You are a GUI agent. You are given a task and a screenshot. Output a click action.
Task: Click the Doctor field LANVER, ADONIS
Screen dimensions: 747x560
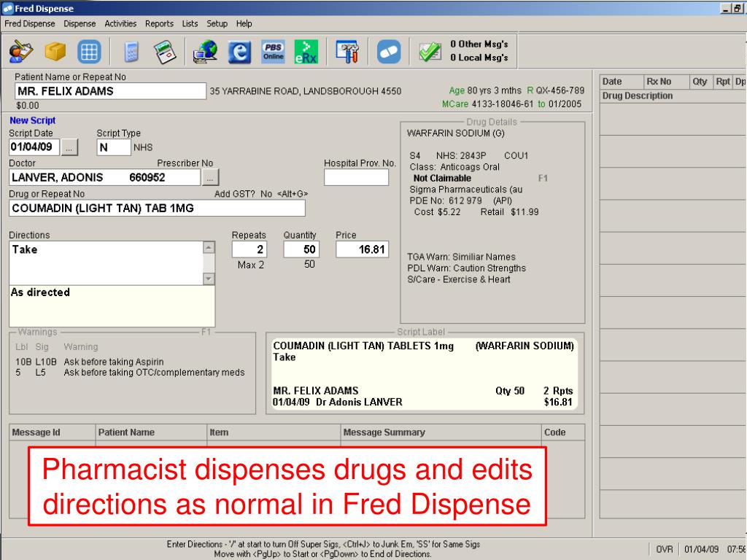(104, 178)
